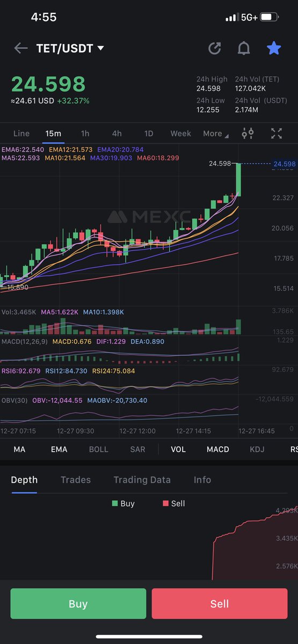Tap the Sell legend red swatch
The image size is (298, 644).
pyautogui.click(x=165, y=503)
